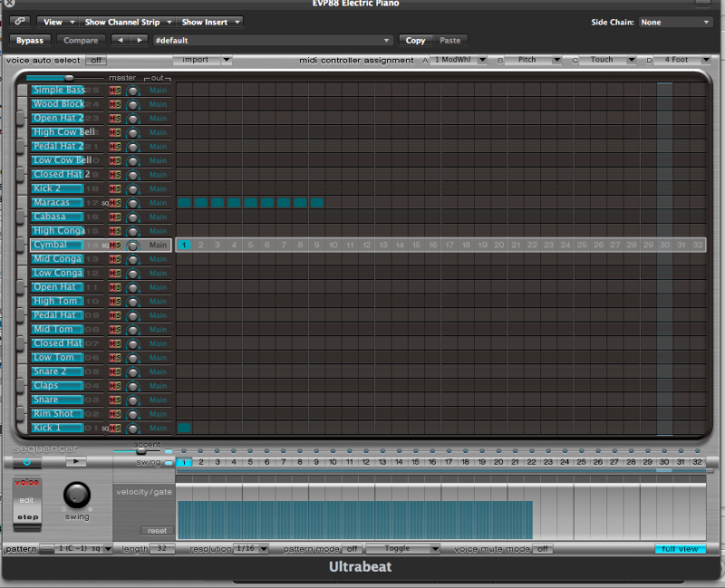This screenshot has height=588, width=725.
Task: Click the master volume slider
Action: point(69,78)
